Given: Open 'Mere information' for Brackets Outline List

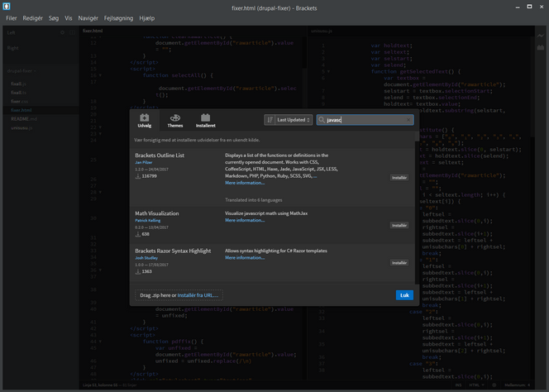Looking at the screenshot, I should coord(245,183).
